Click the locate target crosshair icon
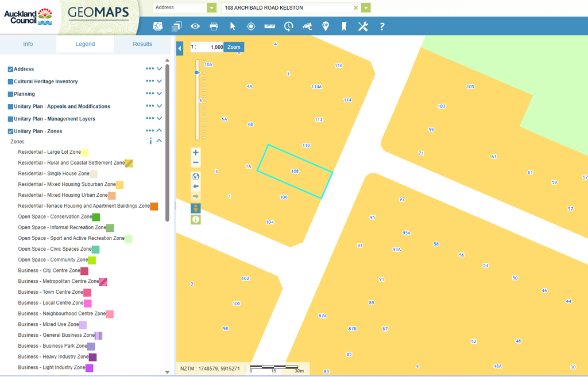This screenshot has height=377, width=588. pos(251,26)
